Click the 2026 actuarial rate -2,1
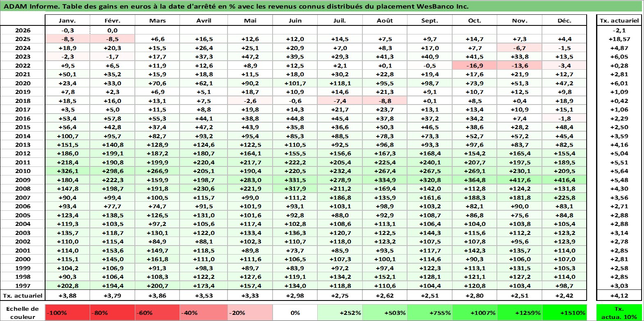The height and width of the screenshot is (321, 644). coord(619,30)
